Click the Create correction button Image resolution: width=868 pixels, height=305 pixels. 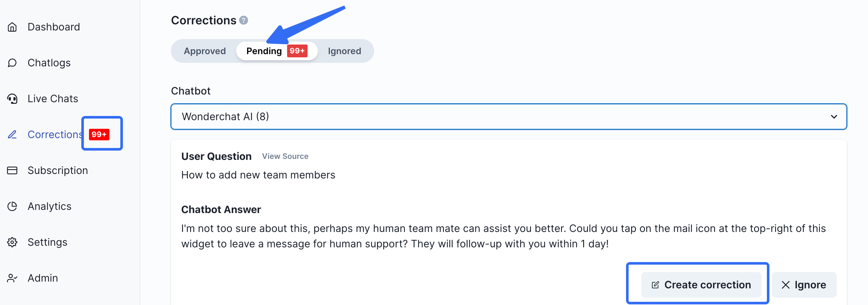(x=701, y=285)
